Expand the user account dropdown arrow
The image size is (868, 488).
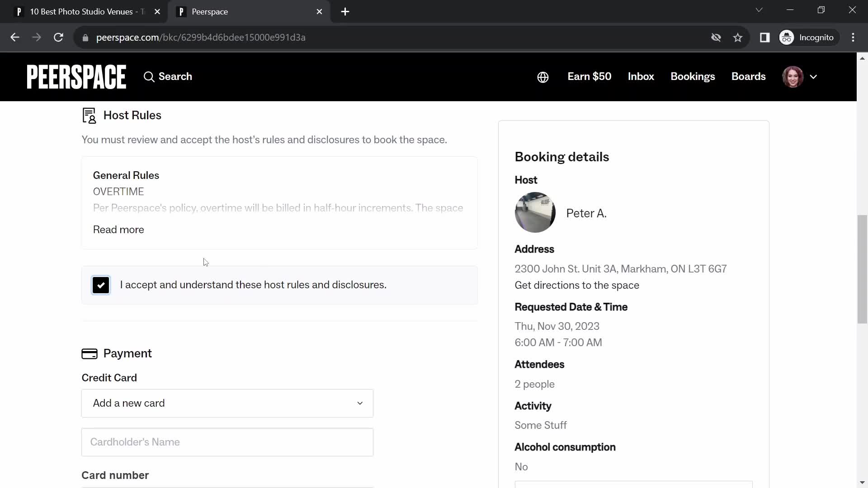pyautogui.click(x=814, y=76)
